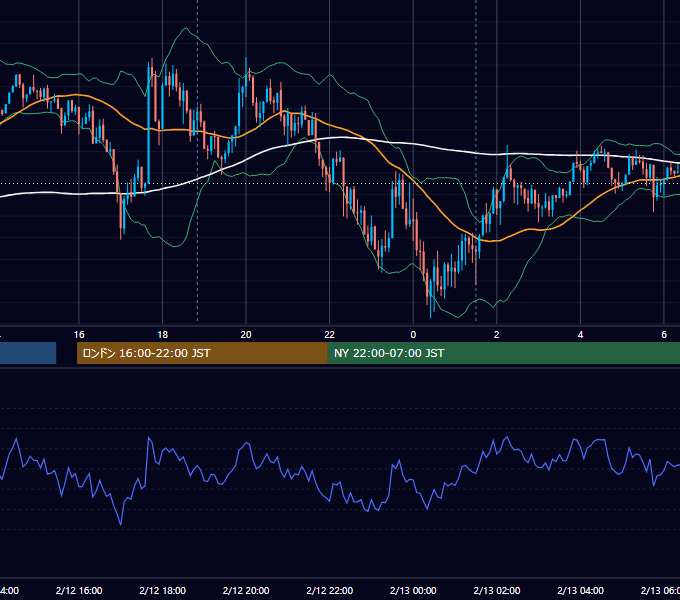Select the '2' hour label on upper axis
This screenshot has height=600, width=680.
497,335
